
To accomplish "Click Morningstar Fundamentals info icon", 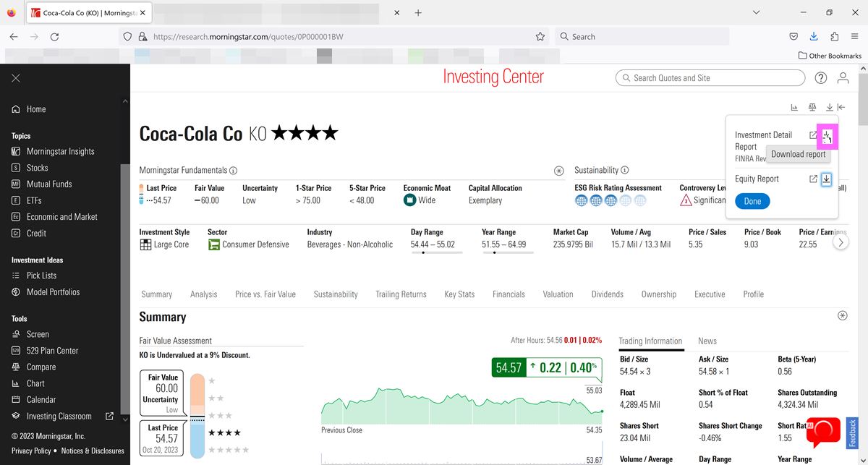I will click(x=234, y=171).
